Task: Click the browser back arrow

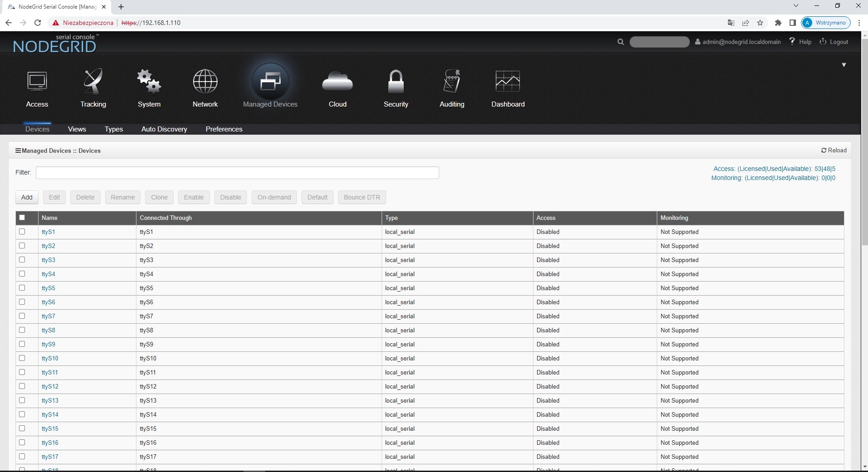Action: click(9, 23)
